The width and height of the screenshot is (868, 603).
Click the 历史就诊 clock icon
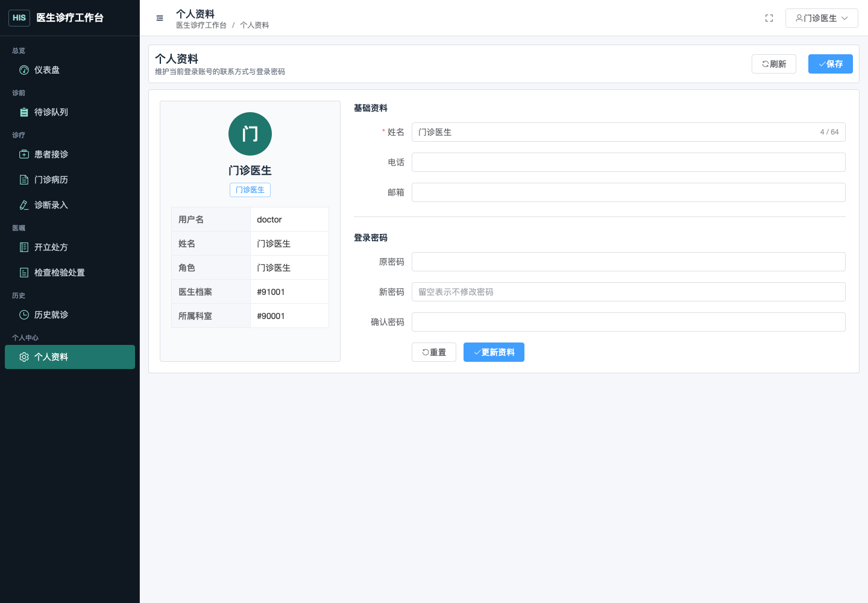24,315
